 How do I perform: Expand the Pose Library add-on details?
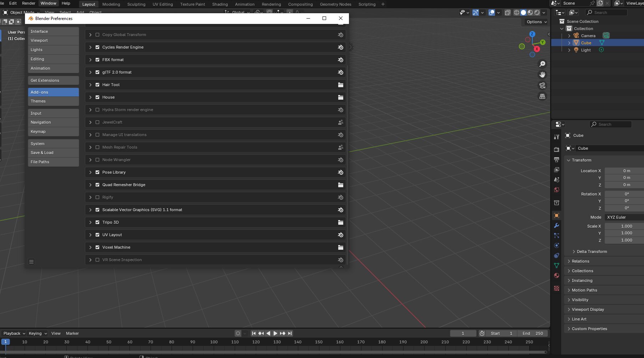pos(90,172)
